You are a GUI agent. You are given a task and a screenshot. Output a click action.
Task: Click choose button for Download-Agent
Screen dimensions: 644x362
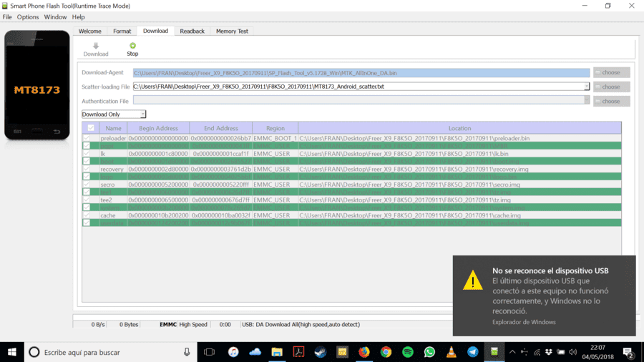click(612, 72)
